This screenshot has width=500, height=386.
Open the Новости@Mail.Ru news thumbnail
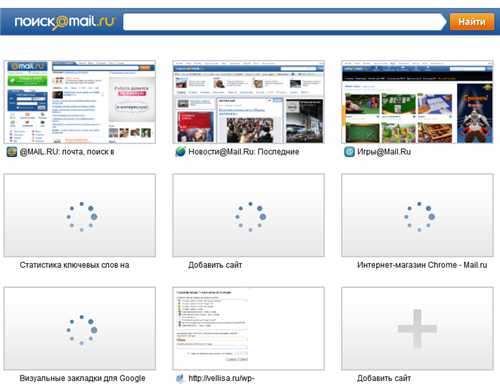click(x=248, y=102)
